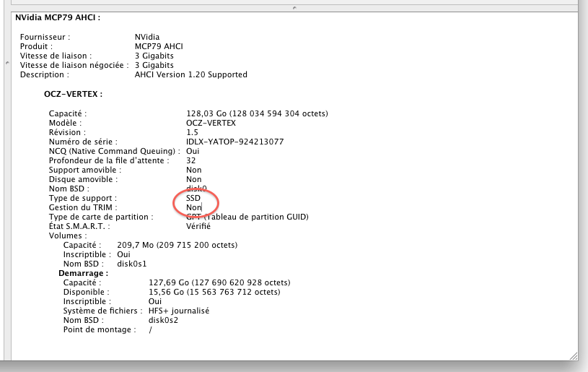
Task: Click the 'Volumes :' label
Action: [68, 235]
